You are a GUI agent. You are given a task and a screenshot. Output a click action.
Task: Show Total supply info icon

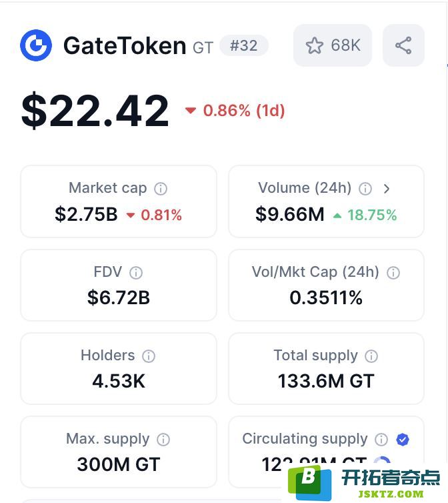[371, 356]
